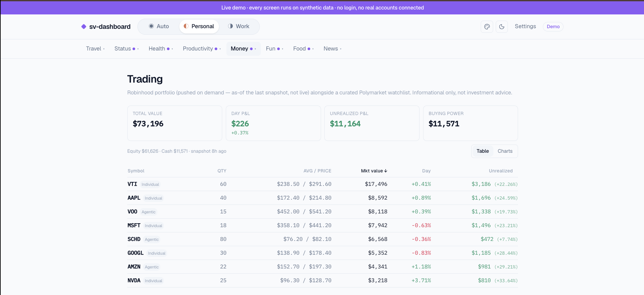Click the Unrealized P&L card
The image size is (644, 295).
(x=372, y=123)
